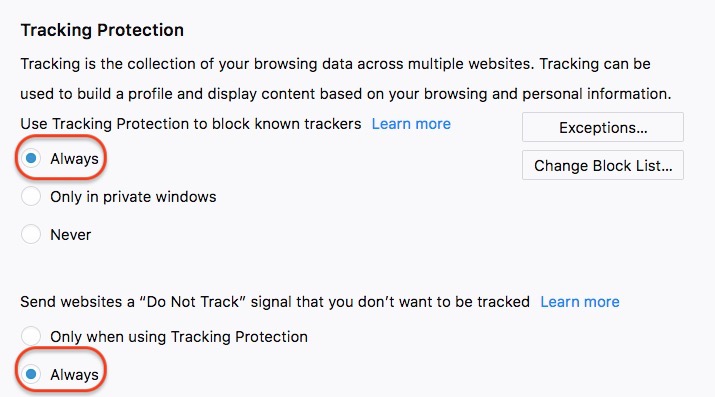Select the Only in private windows radio
715x397 pixels.
pos(31,196)
